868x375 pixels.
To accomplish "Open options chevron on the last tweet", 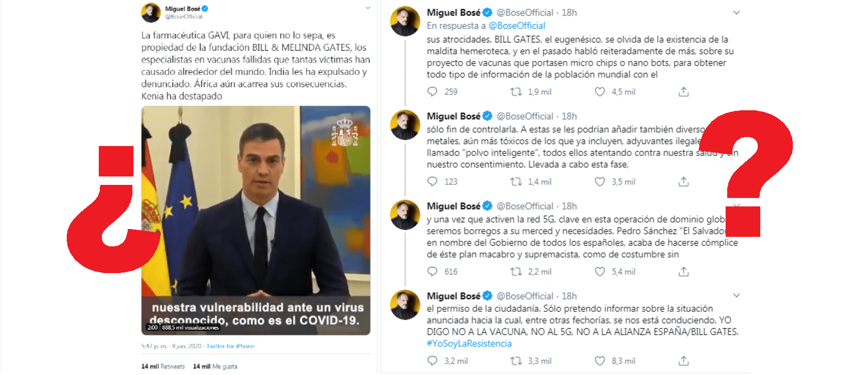I will click(737, 296).
